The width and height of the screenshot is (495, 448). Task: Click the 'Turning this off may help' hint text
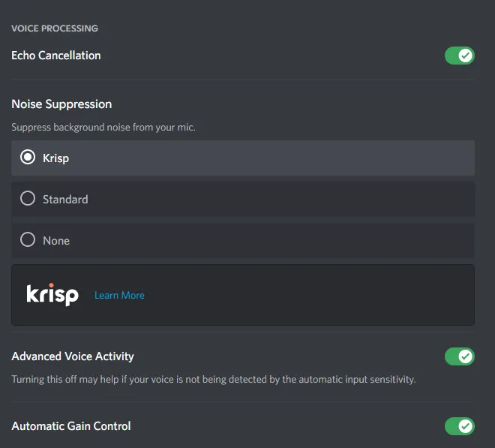click(213, 380)
